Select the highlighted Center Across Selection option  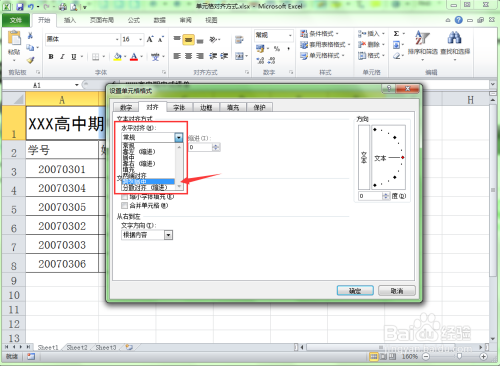(148, 182)
